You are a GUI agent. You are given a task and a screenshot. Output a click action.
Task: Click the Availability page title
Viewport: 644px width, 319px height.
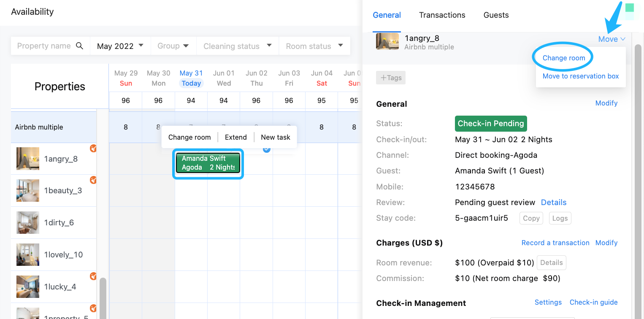coord(32,12)
